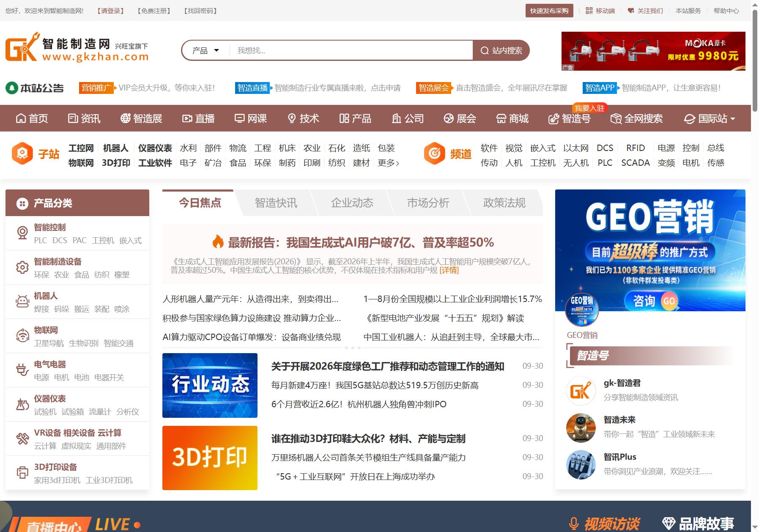Click the lightbulb icon beside 技术

tap(291, 118)
